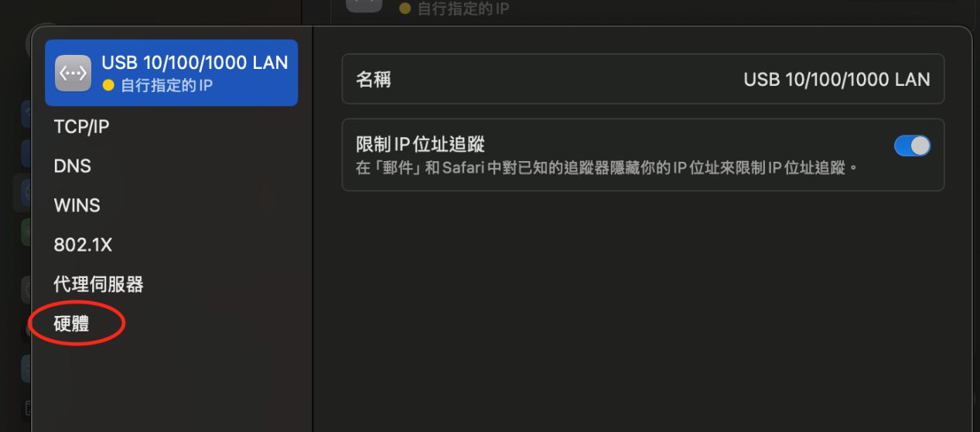
Task: Click the empty area below the tracking option
Action: (643, 310)
